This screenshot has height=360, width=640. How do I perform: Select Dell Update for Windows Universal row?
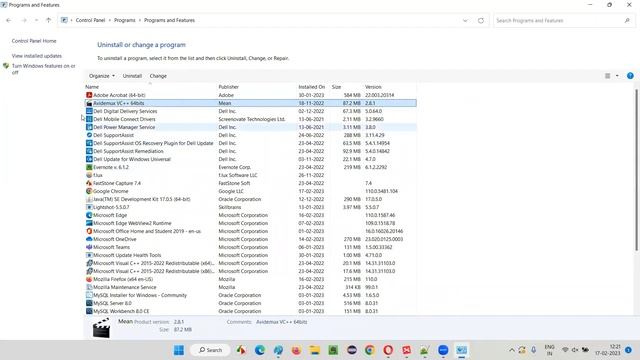[x=250, y=159]
